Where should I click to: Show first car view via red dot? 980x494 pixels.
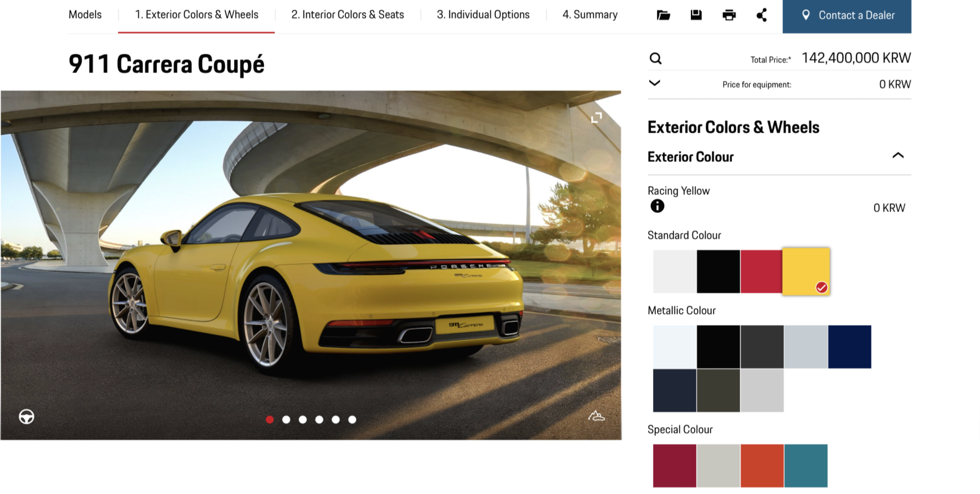tap(269, 420)
